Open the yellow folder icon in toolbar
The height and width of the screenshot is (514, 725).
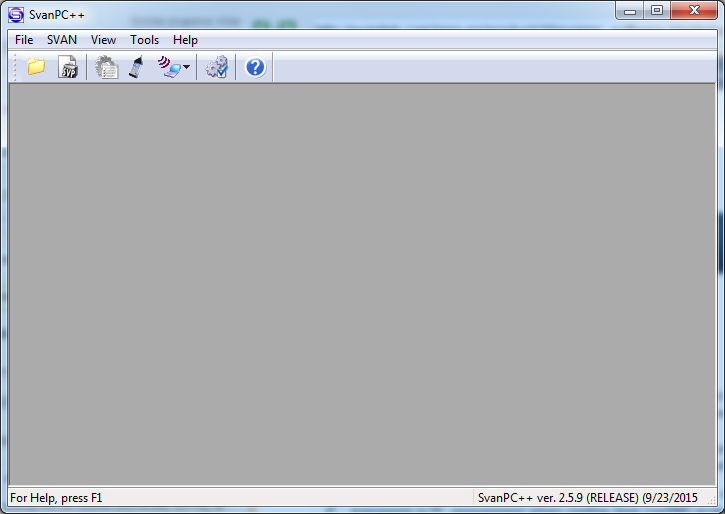pyautogui.click(x=36, y=67)
